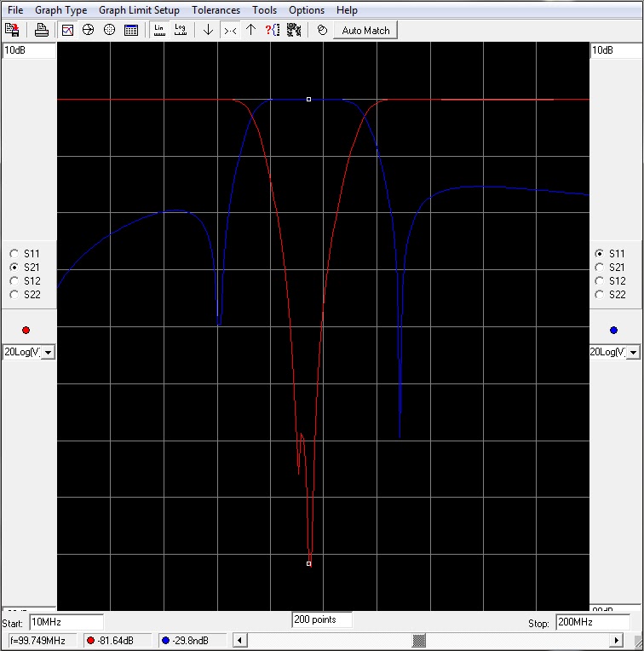Expand the right 20Log(V) dropdown
Viewport: 644px width, 651px height.
click(x=633, y=353)
